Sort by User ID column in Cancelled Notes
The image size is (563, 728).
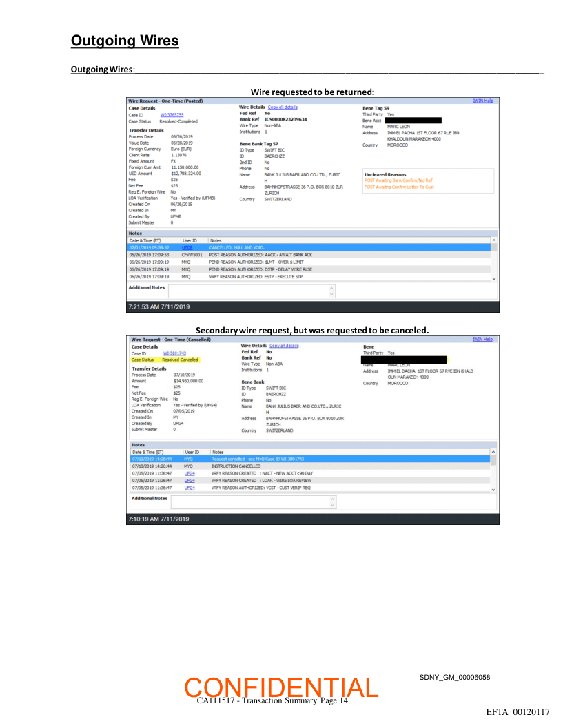(191, 452)
